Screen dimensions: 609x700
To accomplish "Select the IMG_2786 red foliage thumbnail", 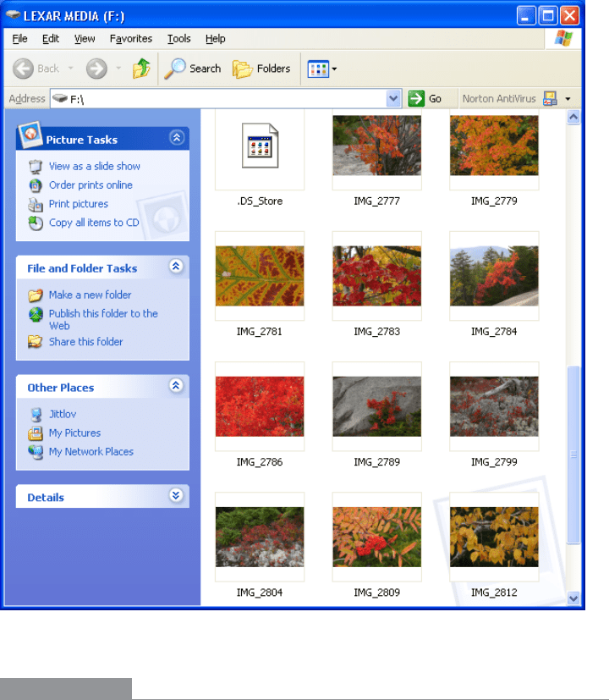I will [260, 406].
